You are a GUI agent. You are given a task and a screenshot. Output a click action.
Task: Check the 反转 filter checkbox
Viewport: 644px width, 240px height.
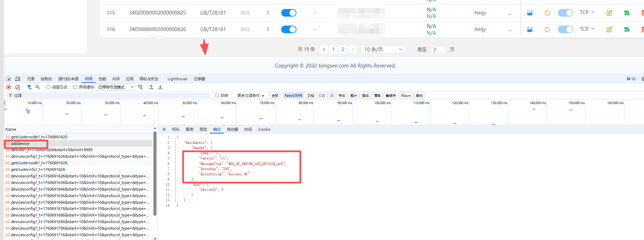pyautogui.click(x=217, y=95)
